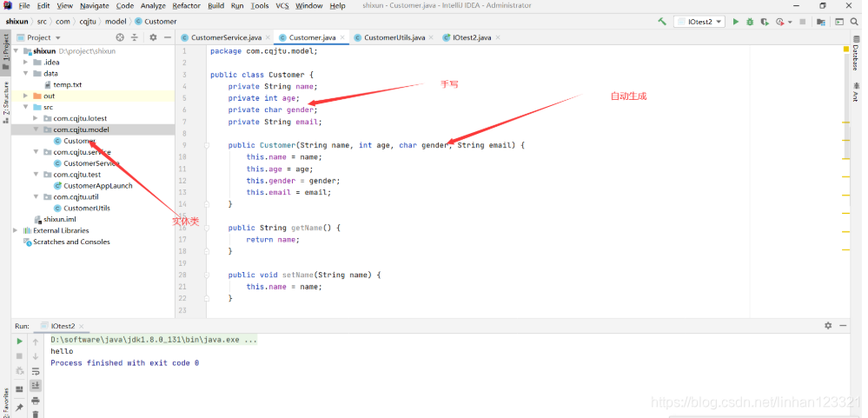Screen dimensions: 868x418
Task: Click the Run Anything icon in toolbar
Action: [839, 22]
